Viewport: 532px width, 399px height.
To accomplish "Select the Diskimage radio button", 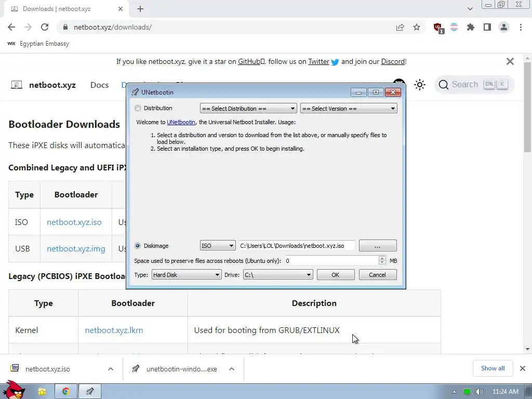I will (137, 246).
